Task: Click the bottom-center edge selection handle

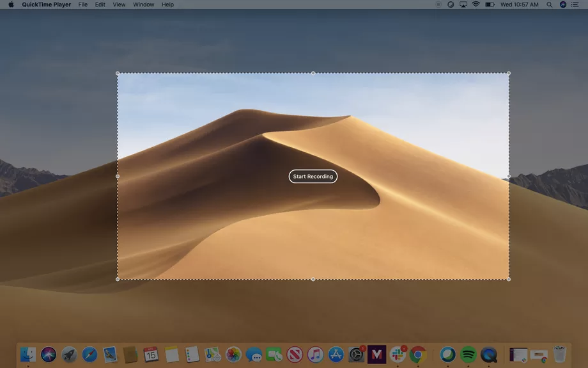Action: pyautogui.click(x=313, y=279)
